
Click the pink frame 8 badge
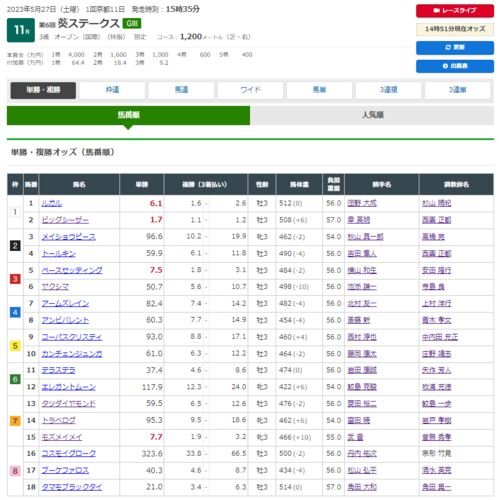[15, 471]
